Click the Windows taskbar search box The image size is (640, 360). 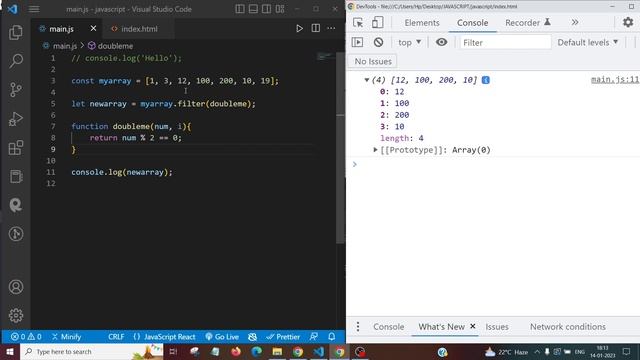(x=91, y=351)
